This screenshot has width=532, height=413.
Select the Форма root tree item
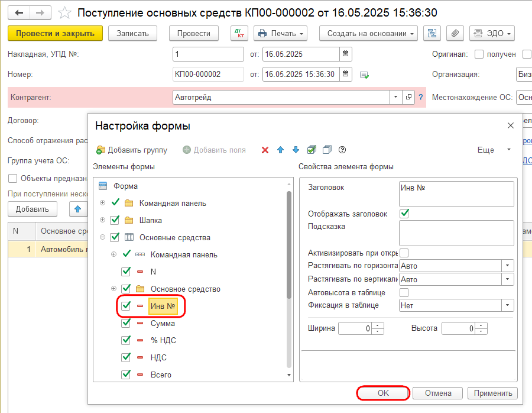point(125,186)
